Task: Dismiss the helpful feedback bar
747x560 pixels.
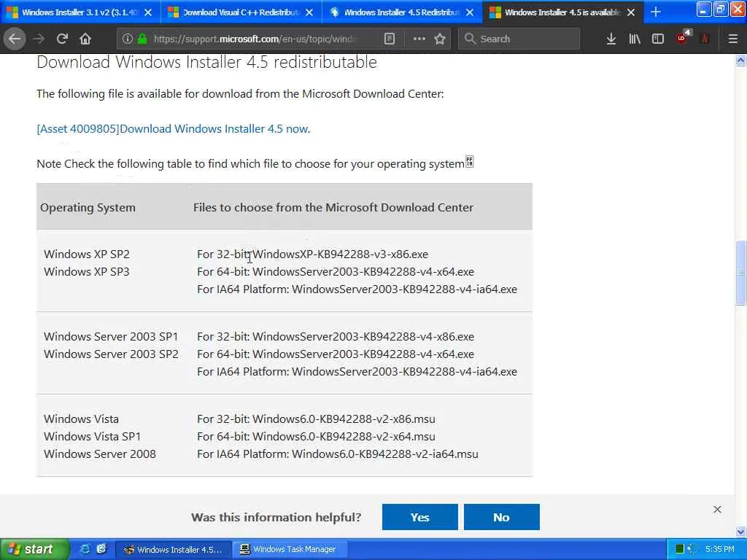Action: pos(718,510)
